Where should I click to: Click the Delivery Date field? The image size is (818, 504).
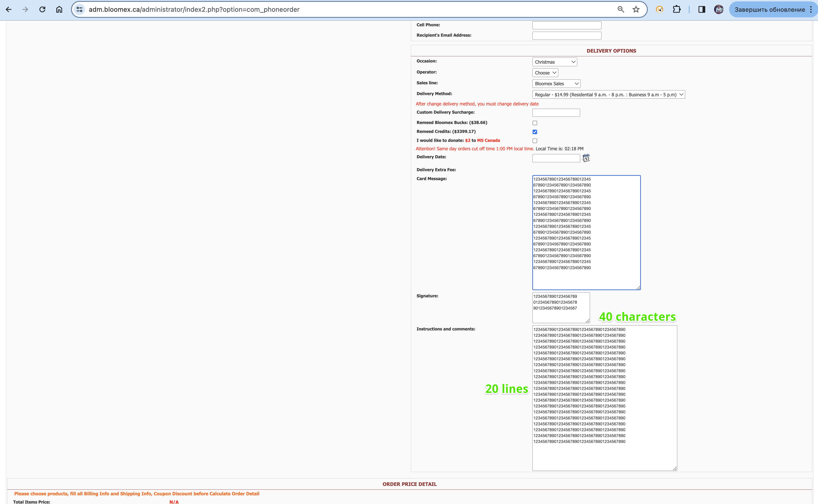[556, 158]
